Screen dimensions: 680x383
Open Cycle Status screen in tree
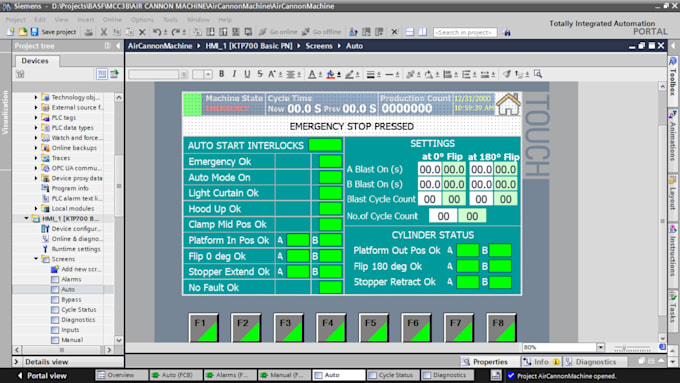pos(78,310)
